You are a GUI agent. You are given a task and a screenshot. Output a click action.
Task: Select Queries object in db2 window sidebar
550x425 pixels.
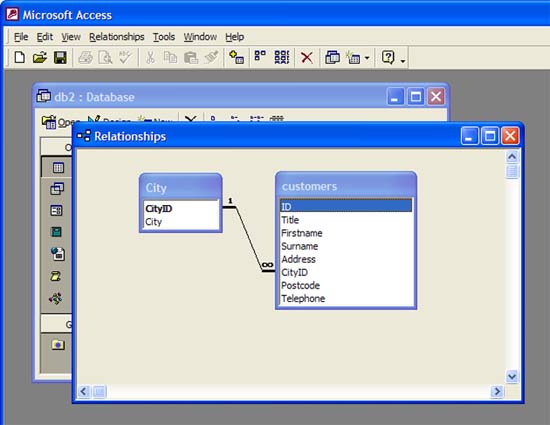57,189
